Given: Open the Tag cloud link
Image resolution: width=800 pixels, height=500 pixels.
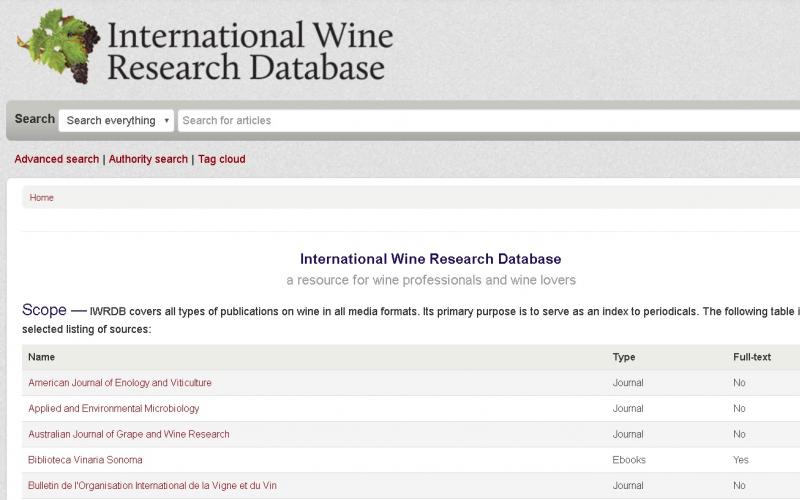Looking at the screenshot, I should coord(222,159).
